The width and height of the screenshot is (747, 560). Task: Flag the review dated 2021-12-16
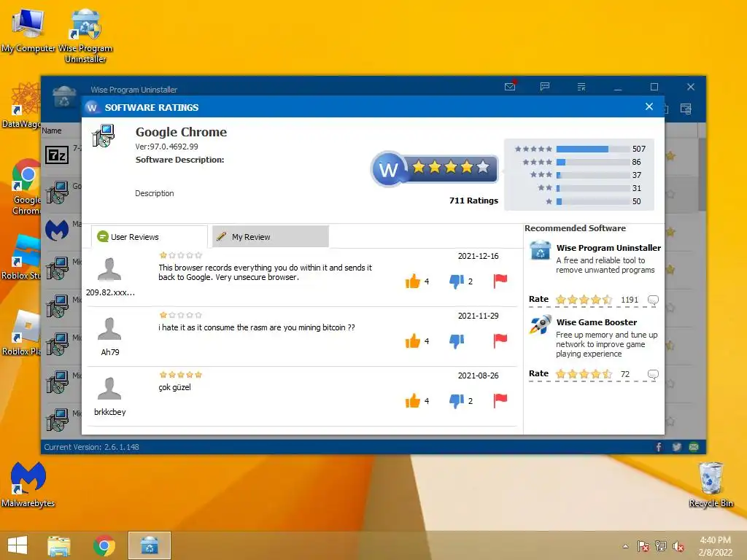coord(500,281)
